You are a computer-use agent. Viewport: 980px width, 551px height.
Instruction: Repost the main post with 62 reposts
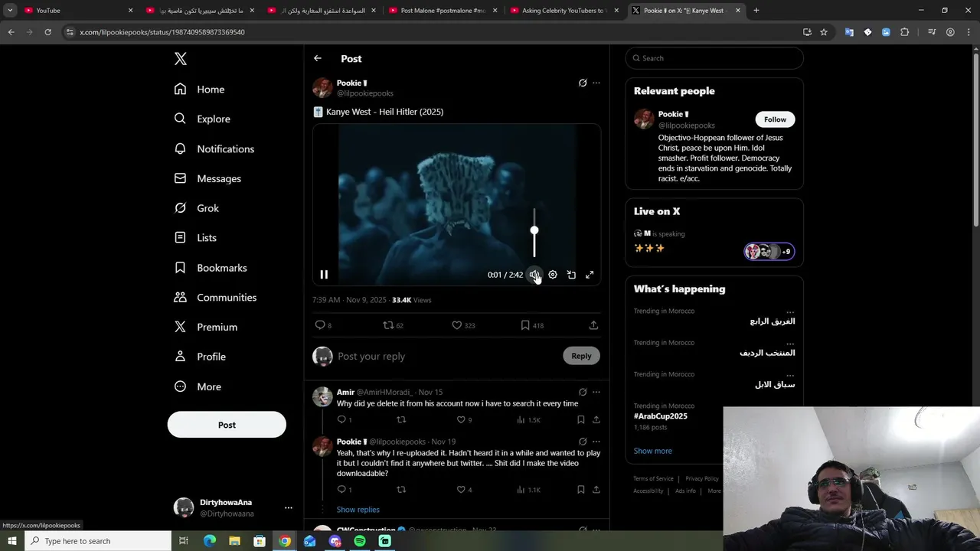click(x=393, y=325)
